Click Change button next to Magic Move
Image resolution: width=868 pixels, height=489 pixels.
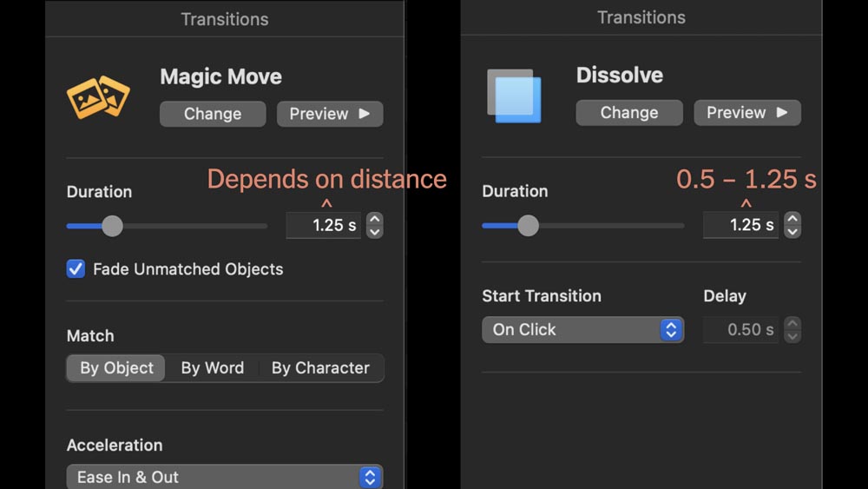click(x=213, y=114)
